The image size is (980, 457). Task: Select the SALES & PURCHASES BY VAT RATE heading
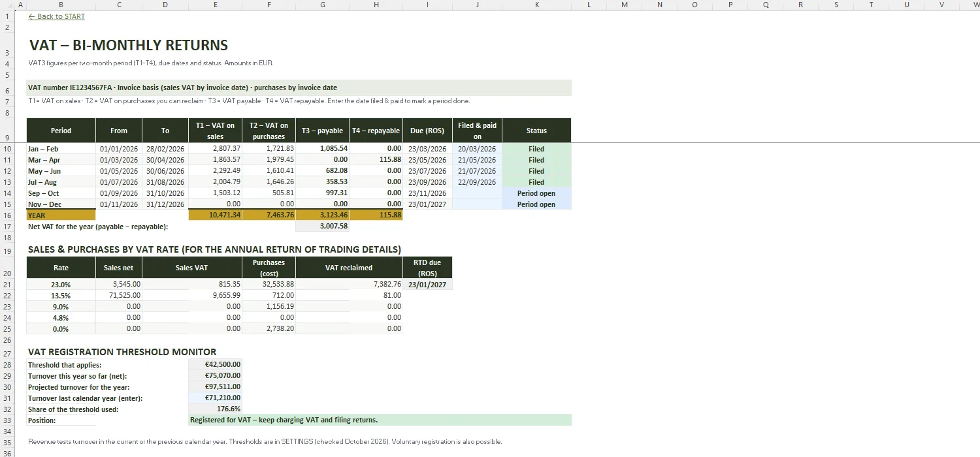(214, 249)
